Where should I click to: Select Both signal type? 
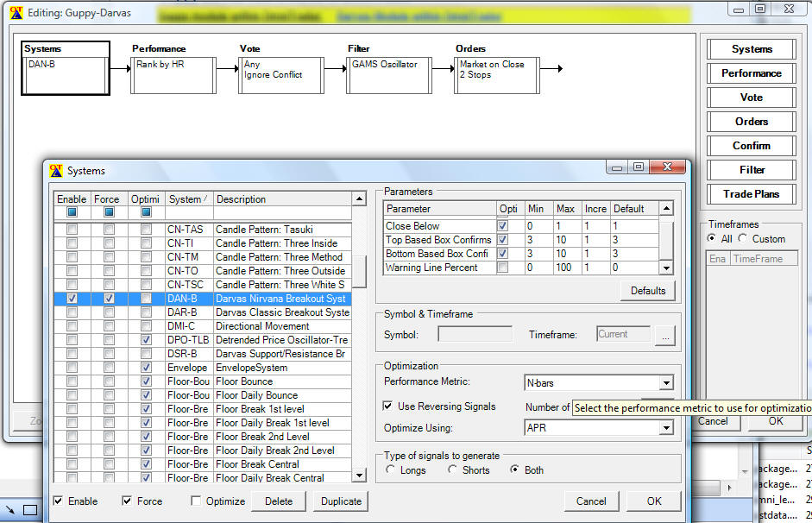pos(514,469)
